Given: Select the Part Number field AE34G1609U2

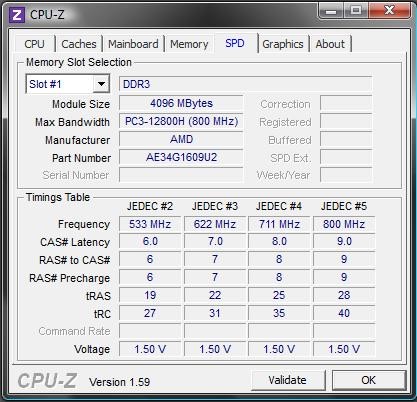Looking at the screenshot, I should tap(181, 157).
